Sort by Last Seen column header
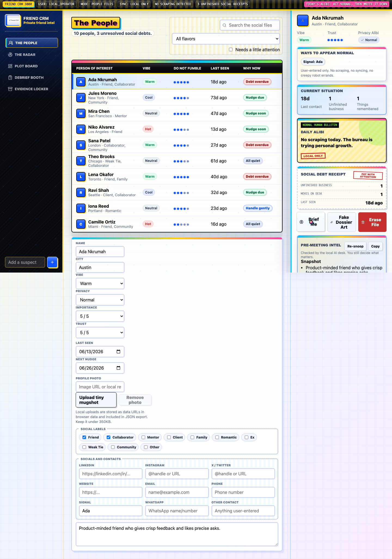This screenshot has height=559, width=392. 220,68
